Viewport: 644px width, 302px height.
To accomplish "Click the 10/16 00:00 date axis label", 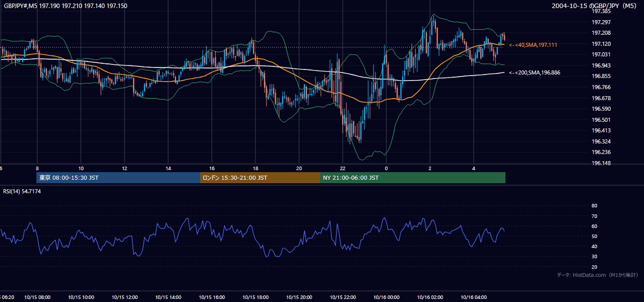I will pyautogui.click(x=387, y=297).
